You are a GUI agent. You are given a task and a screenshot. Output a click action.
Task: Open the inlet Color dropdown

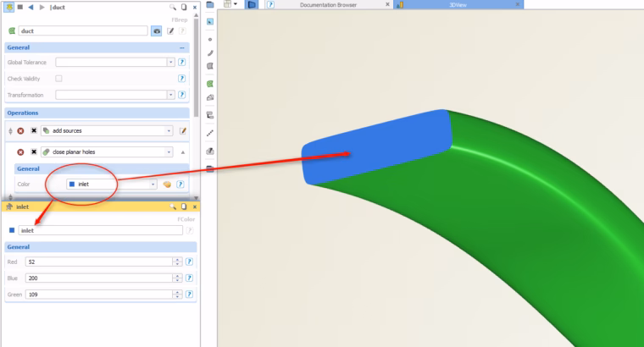153,185
